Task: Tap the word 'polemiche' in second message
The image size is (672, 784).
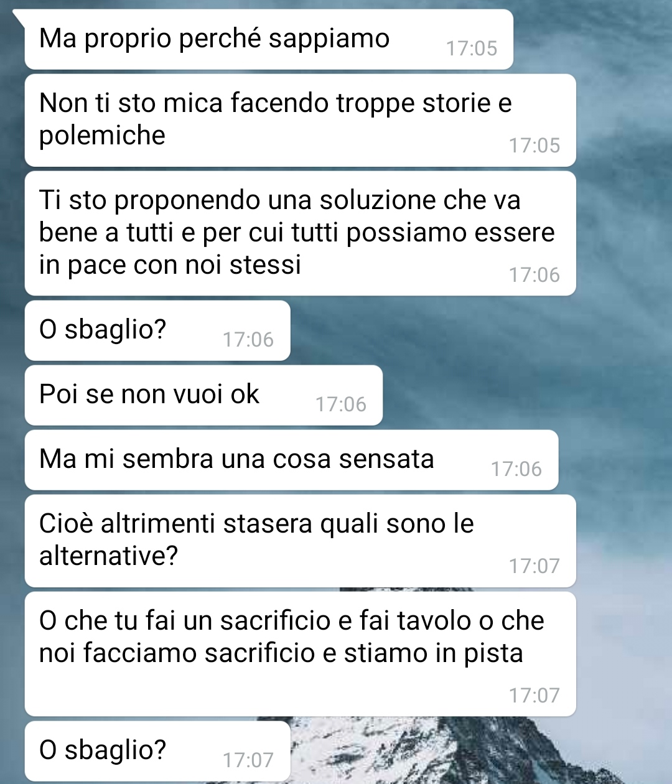Action: pyautogui.click(x=102, y=136)
